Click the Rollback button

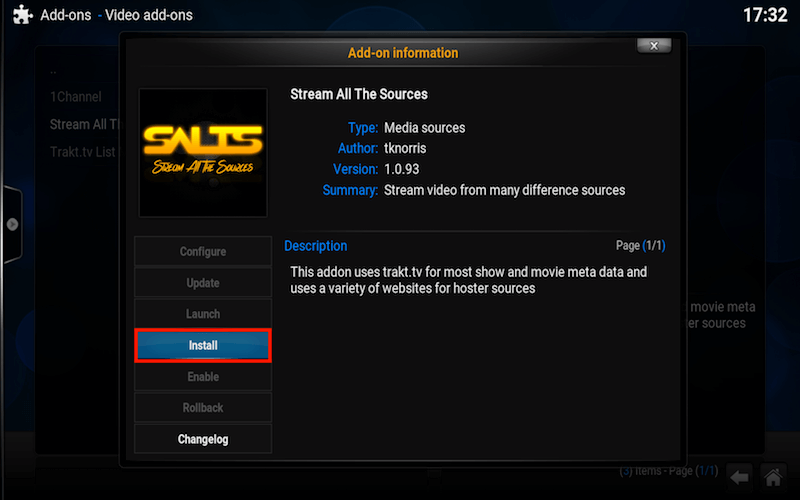(203, 408)
